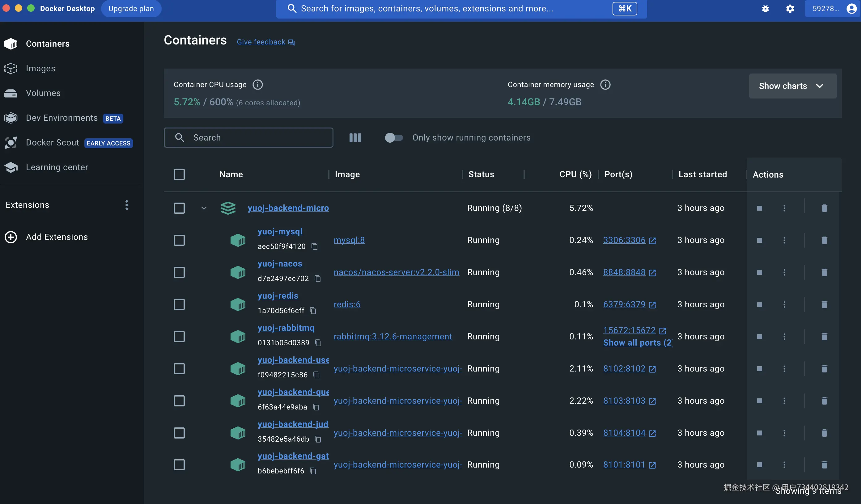Copy container ID 1a70d56f6cff

click(x=313, y=311)
